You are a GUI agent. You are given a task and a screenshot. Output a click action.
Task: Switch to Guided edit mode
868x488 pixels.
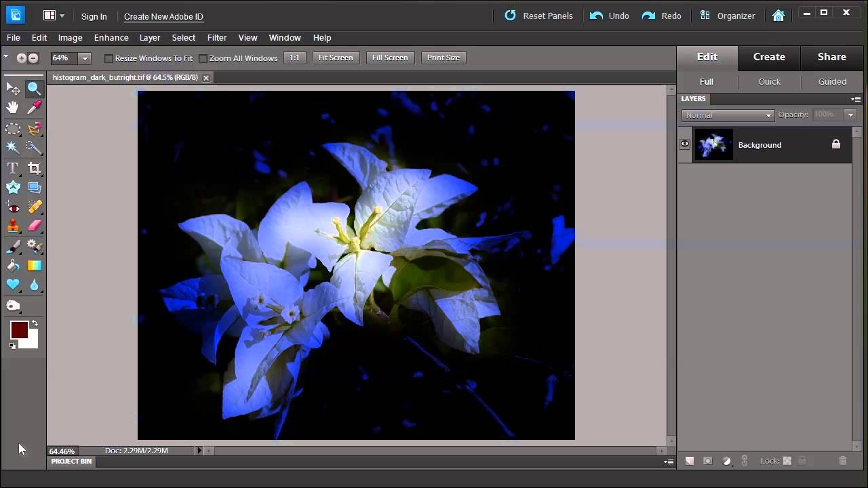click(832, 81)
